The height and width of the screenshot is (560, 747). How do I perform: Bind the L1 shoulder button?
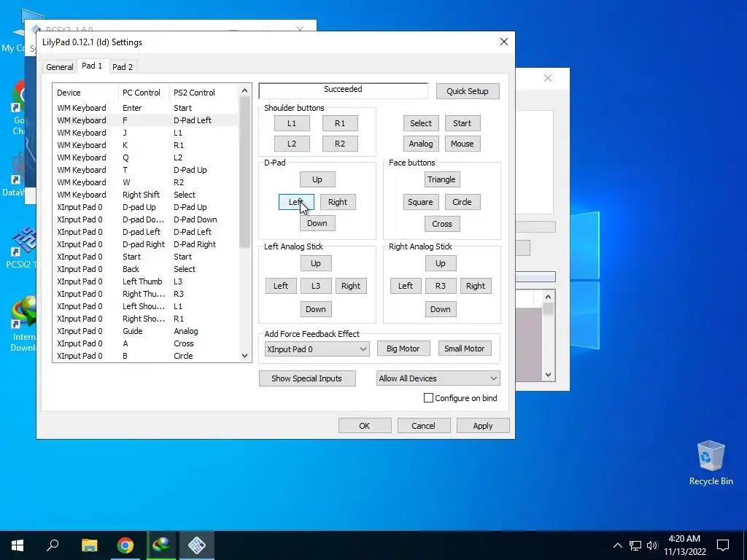pyautogui.click(x=292, y=123)
